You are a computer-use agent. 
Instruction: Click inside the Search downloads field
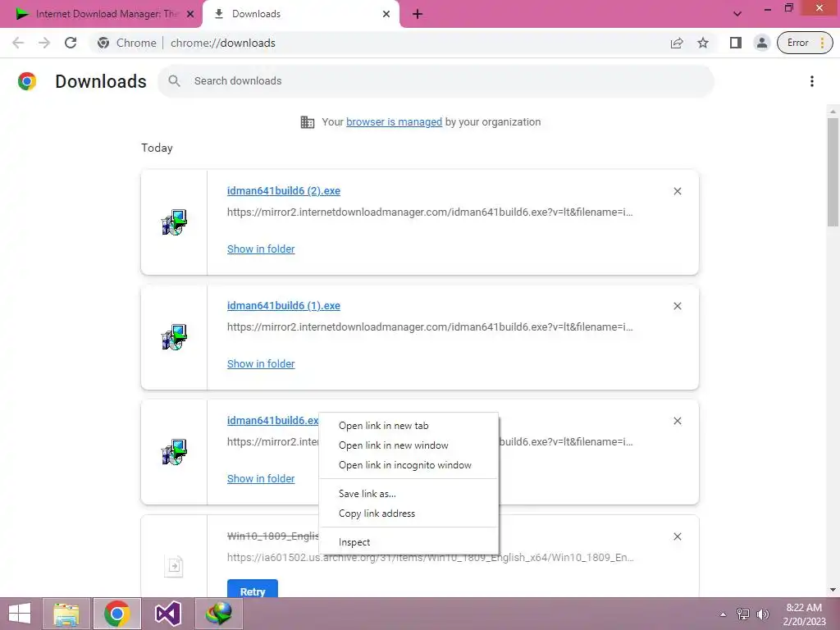click(436, 81)
